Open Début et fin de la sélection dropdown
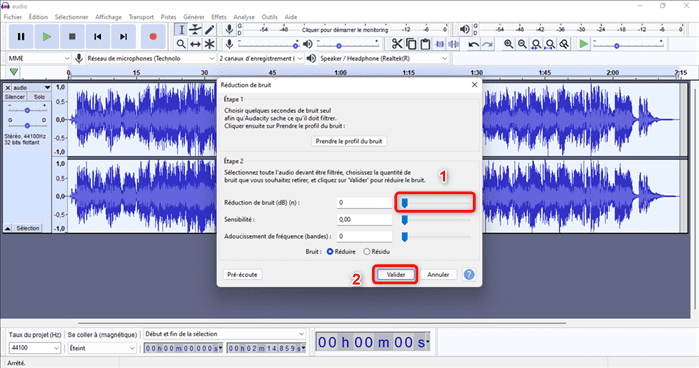The image size is (699, 368). click(x=224, y=334)
